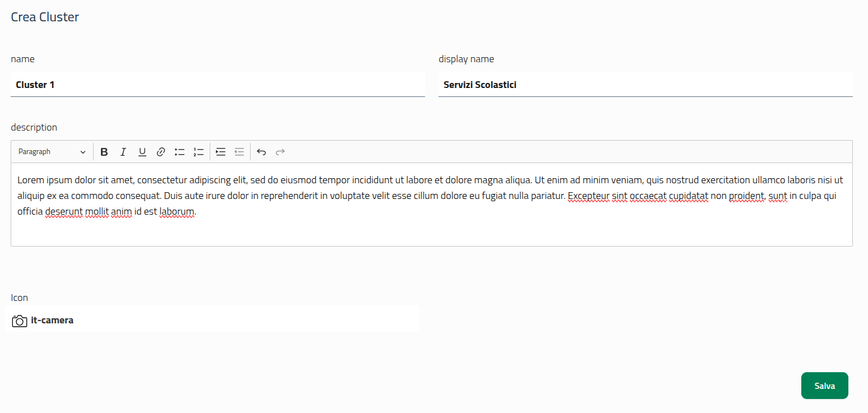Start a bulleted list in the editor
This screenshot has width=868, height=413.
(179, 152)
